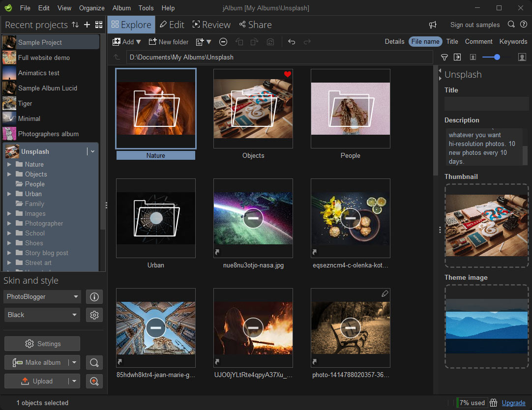Toggle the red heart on Objects folder

pos(288,75)
